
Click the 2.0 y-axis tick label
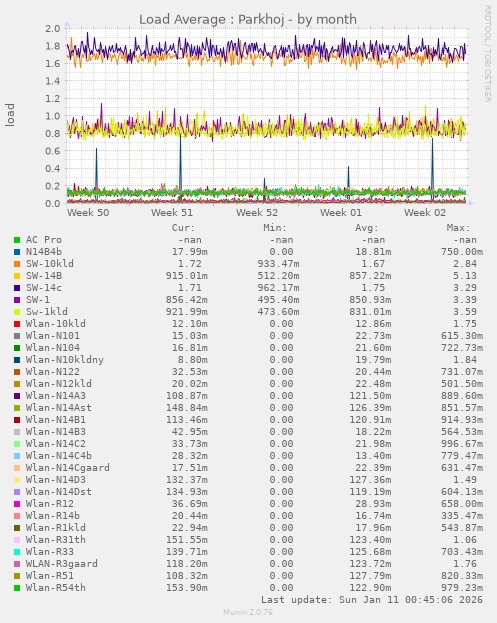52,29
